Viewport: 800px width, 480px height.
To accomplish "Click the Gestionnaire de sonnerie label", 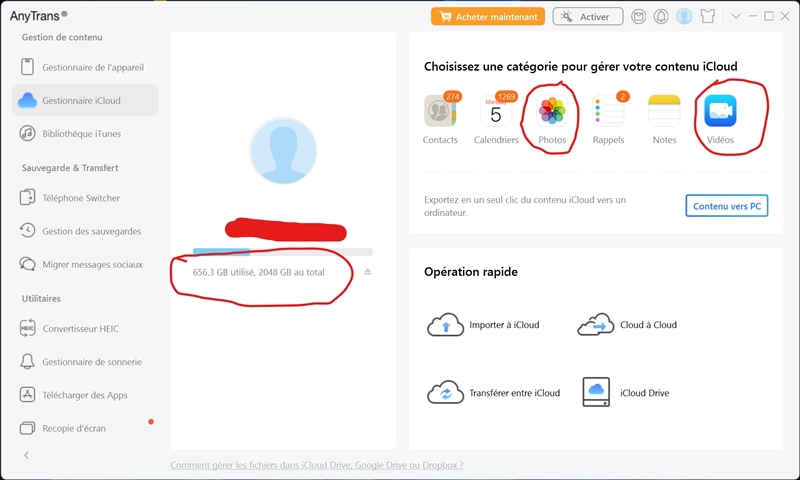I will (92, 362).
